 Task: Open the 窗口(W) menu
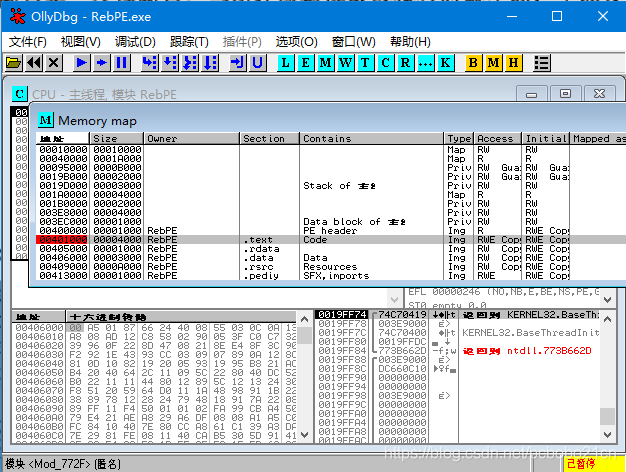click(354, 42)
